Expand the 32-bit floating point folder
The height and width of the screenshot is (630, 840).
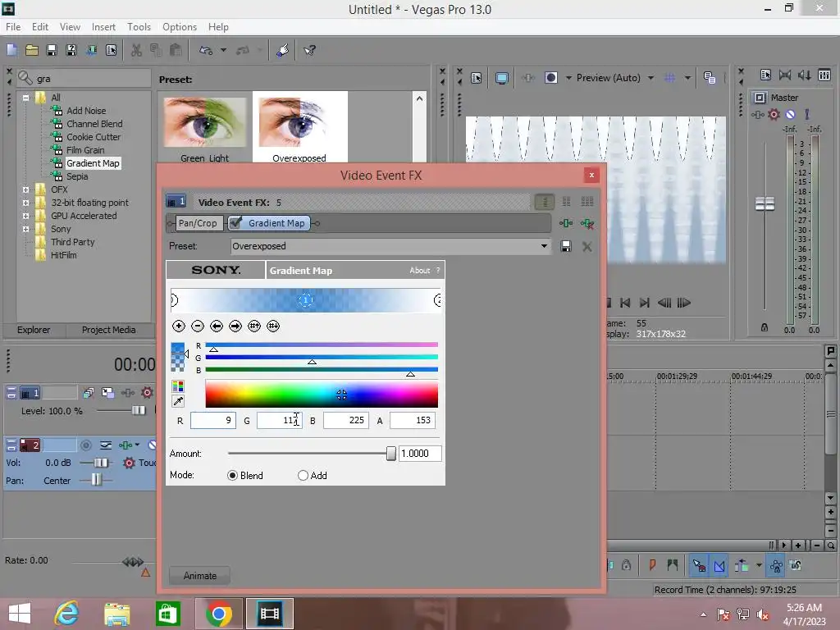25,203
